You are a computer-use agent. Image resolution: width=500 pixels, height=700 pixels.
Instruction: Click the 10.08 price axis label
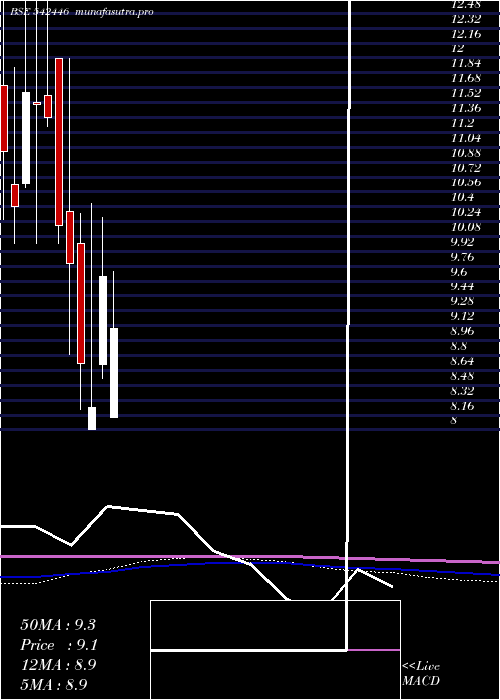click(466, 227)
